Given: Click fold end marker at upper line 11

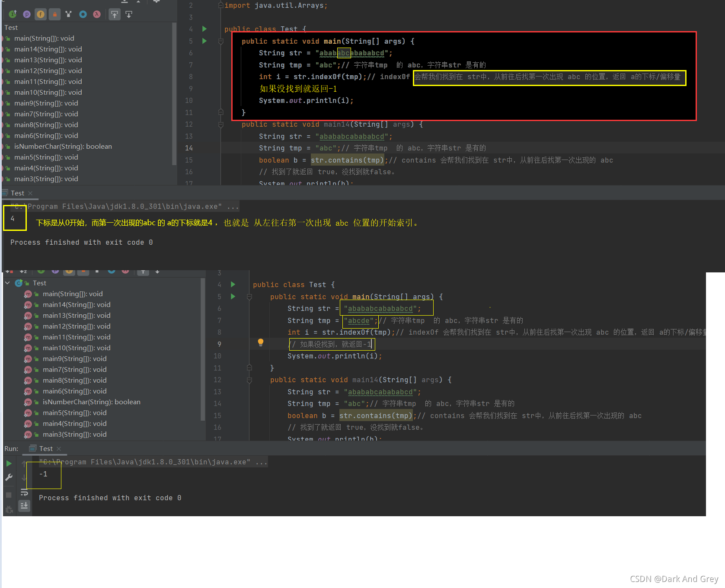Looking at the screenshot, I should (x=221, y=112).
